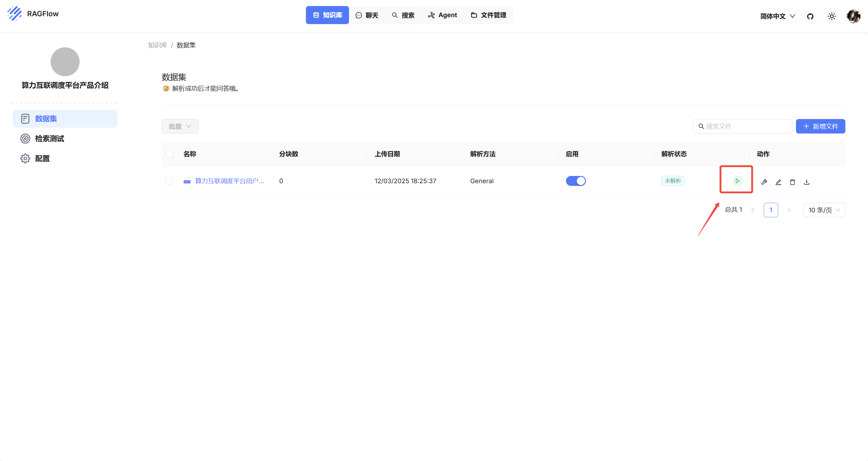Expand the 简体中文 language dropdown
This screenshot has width=868, height=461.
pos(777,16)
